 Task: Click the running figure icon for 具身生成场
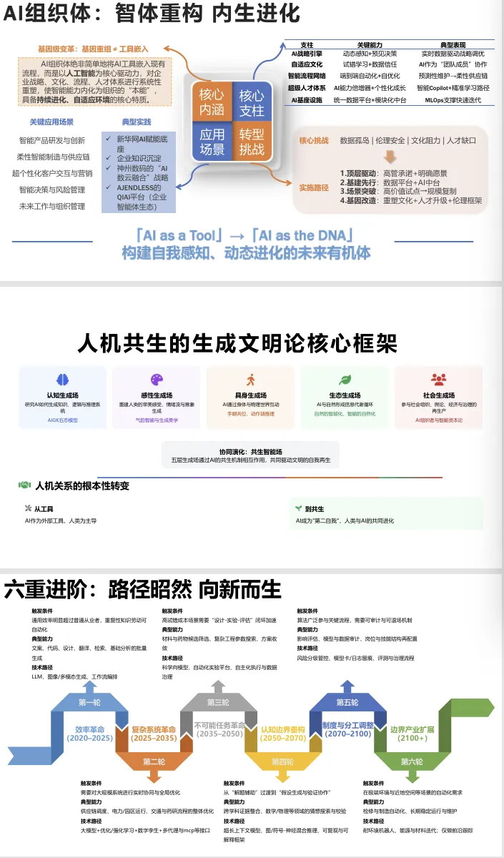pyautogui.click(x=250, y=380)
